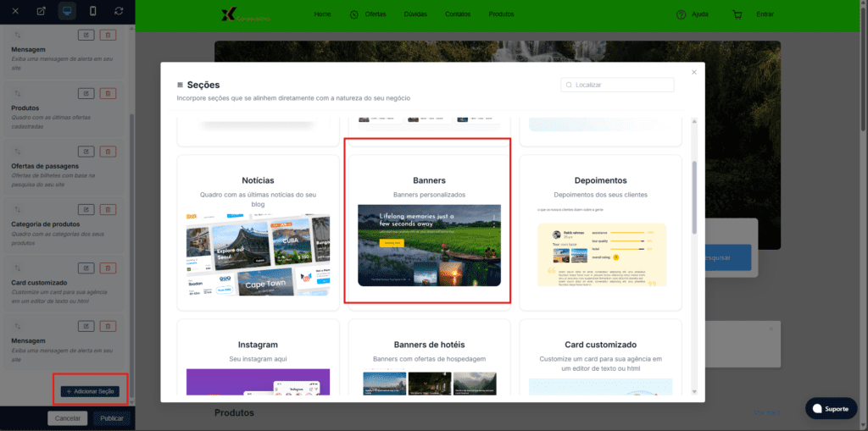Edit the Card customizado section in sidebar
Screen dimensions: 868x431
pyautogui.click(x=86, y=268)
